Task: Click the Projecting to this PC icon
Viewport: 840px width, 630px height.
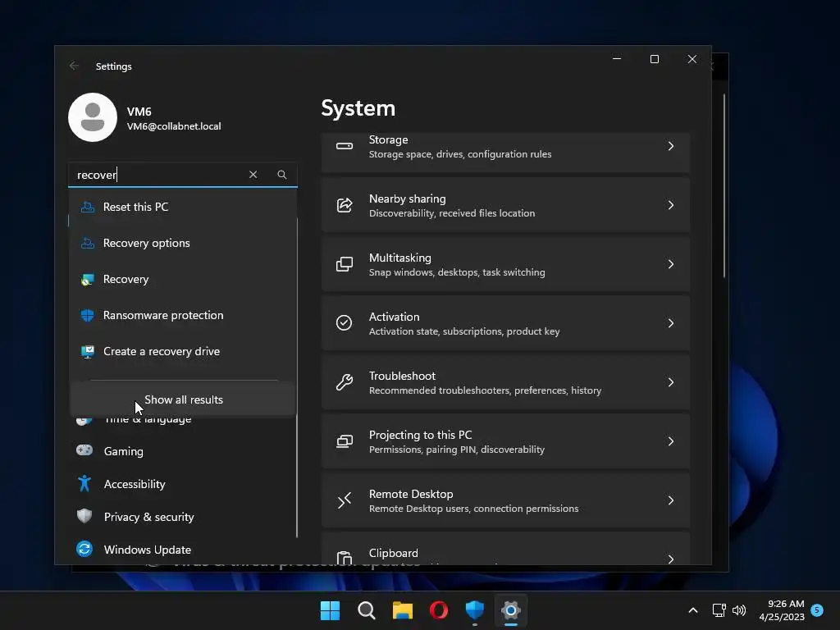Action: 345,441
